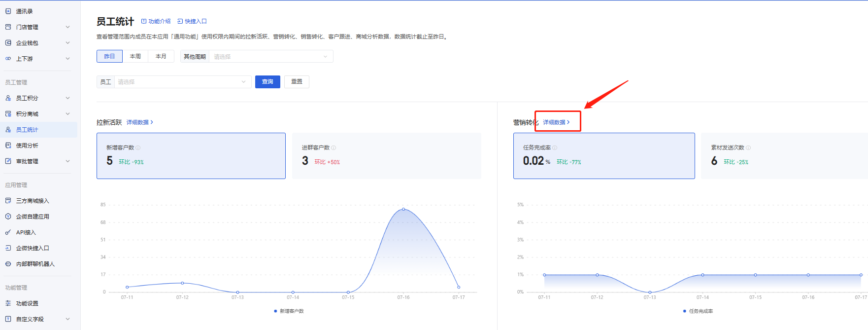Click the 07-16 peak point on 新增客户数 chart
868x330 pixels.
[x=403, y=209]
